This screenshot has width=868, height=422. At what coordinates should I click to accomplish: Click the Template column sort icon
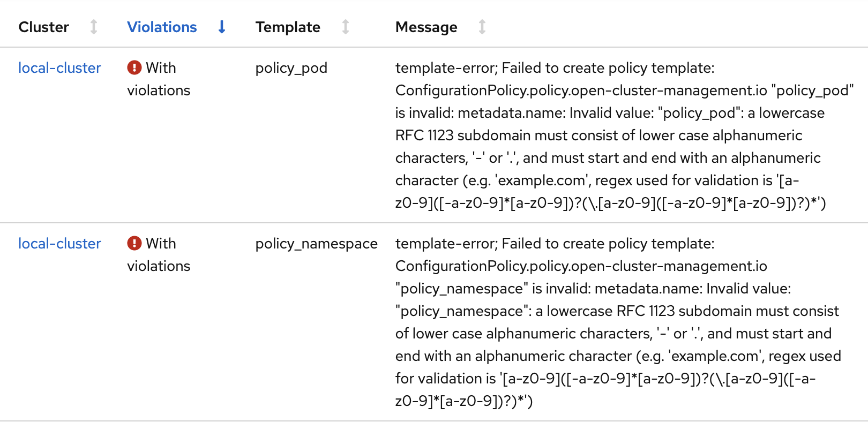coord(346,27)
